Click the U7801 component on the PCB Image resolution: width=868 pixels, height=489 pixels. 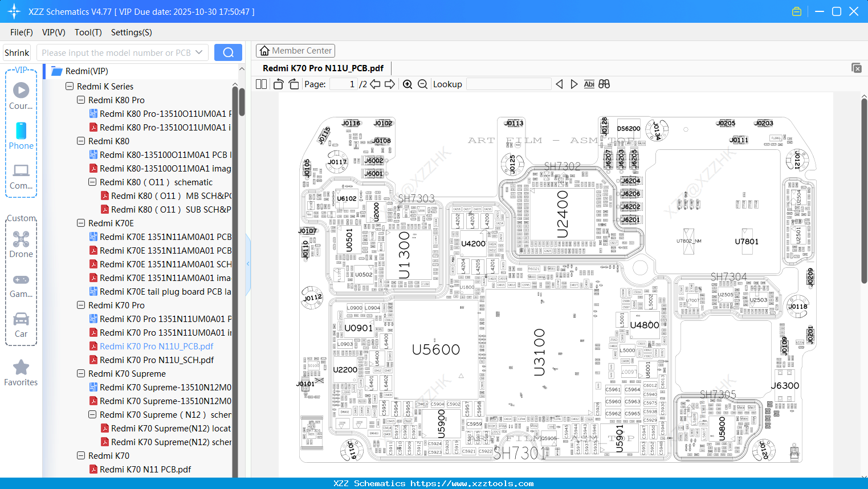[x=747, y=242]
